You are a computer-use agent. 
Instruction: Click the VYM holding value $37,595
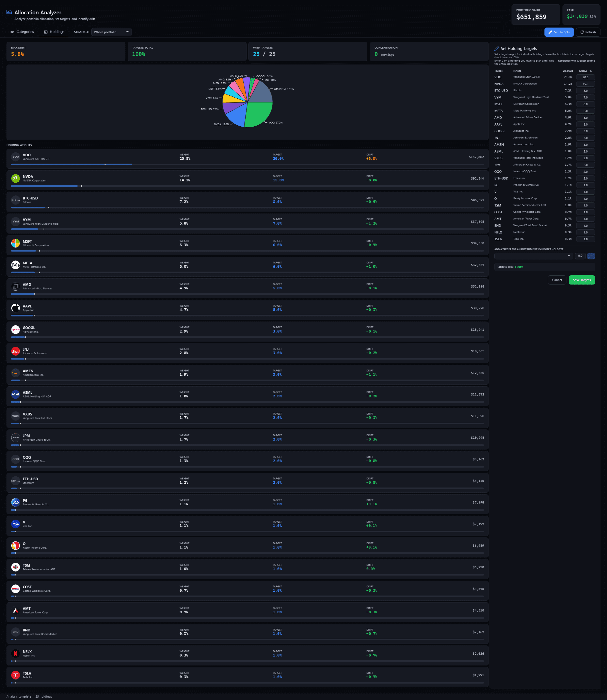[477, 222]
